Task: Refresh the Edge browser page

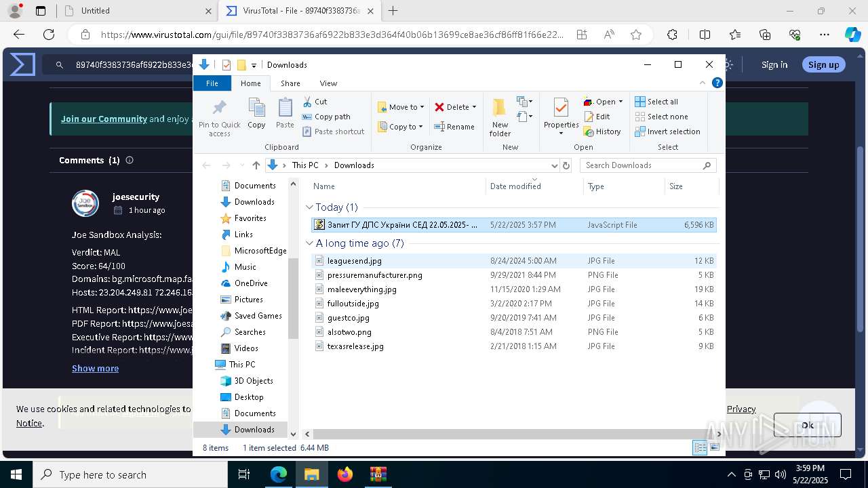Action: pyautogui.click(x=49, y=35)
